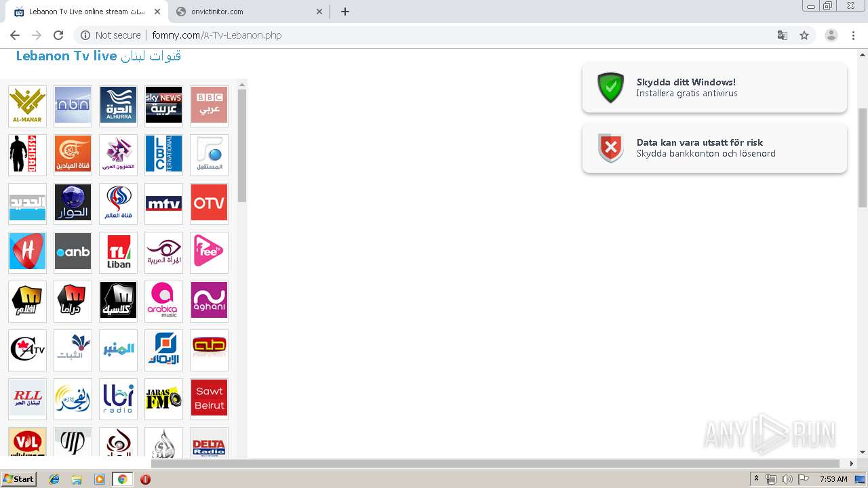Click the taskbar clock 7:53 AM
The width and height of the screenshot is (868, 488).
[833, 479]
